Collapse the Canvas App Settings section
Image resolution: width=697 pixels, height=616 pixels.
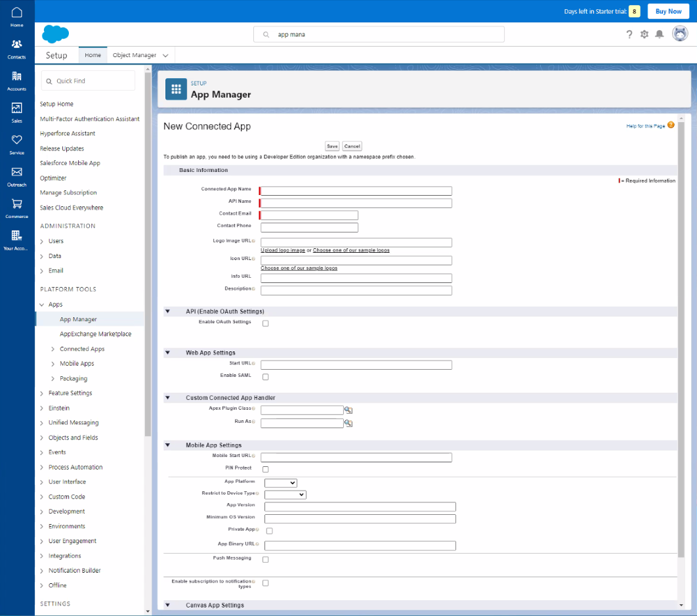(x=167, y=605)
